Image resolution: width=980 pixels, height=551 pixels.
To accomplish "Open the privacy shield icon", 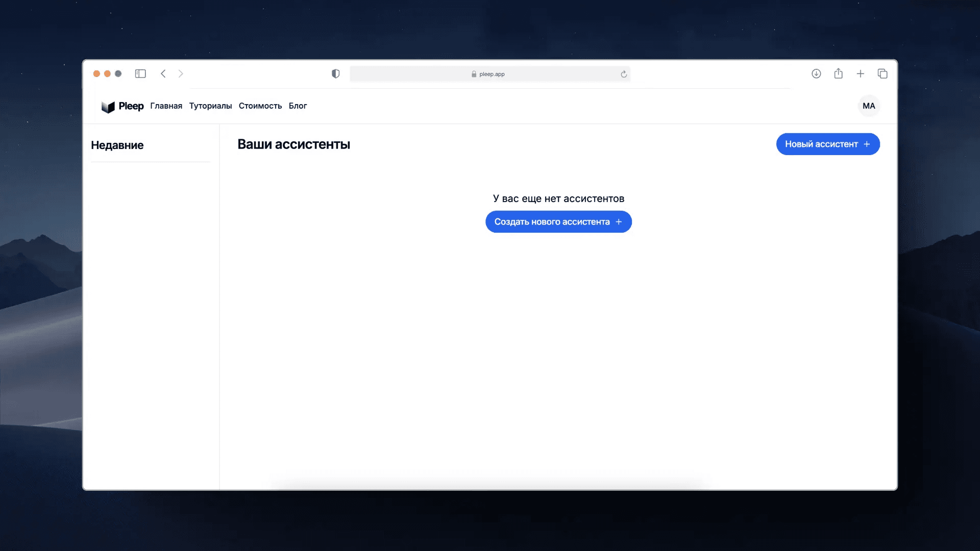I will click(x=335, y=74).
